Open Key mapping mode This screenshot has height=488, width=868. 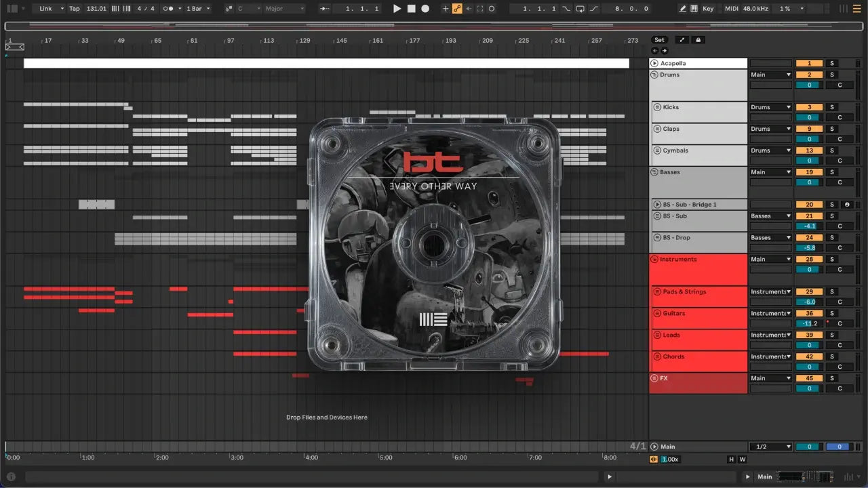tap(708, 9)
